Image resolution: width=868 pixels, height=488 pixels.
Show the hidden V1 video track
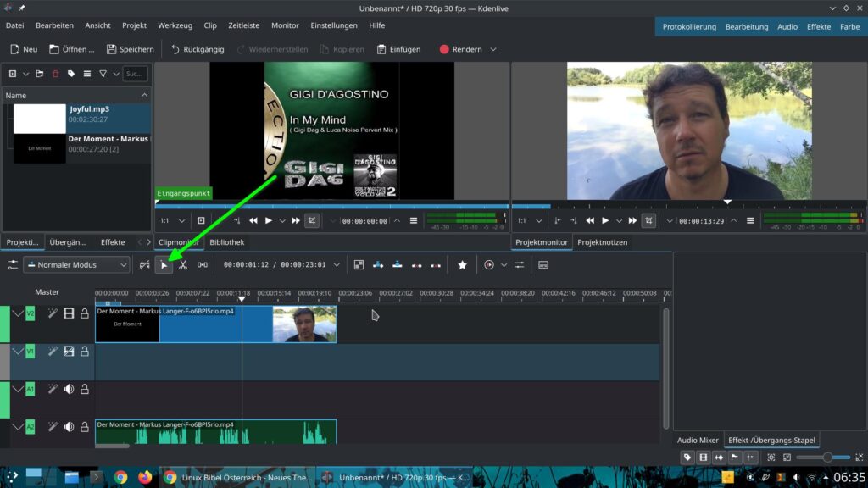point(69,352)
